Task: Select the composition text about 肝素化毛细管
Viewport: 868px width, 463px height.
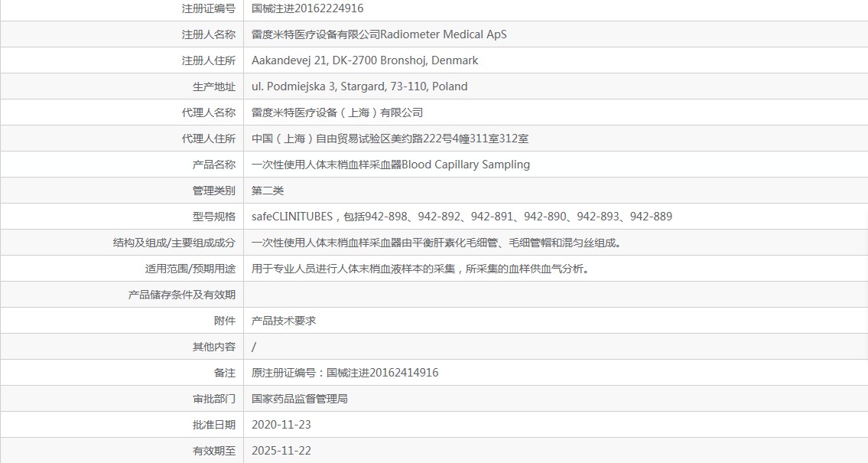Action: pyautogui.click(x=436, y=243)
